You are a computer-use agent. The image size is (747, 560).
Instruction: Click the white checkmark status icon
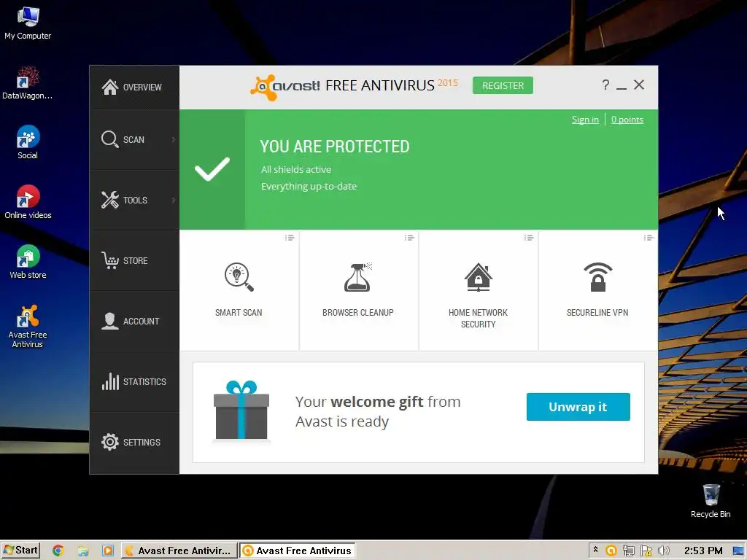click(212, 169)
